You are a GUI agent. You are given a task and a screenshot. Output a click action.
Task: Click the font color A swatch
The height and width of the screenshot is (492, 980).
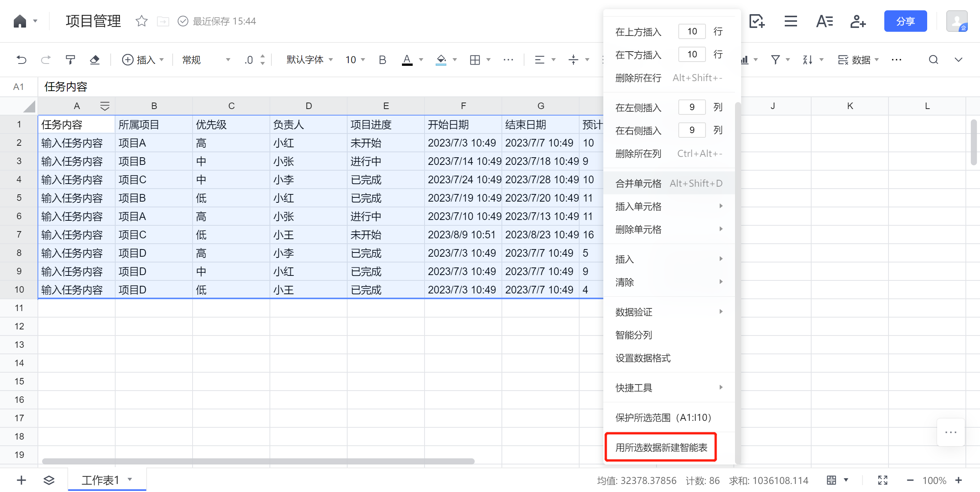point(407,60)
